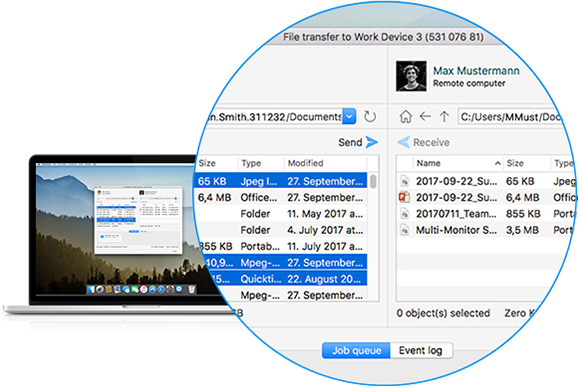Toggle the sort arrow on the remote Name column
This screenshot has height=388, width=583.
[x=497, y=163]
